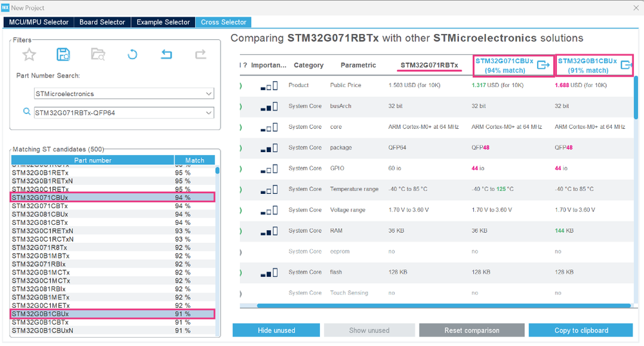Click the MX application logo icon

(5, 8)
